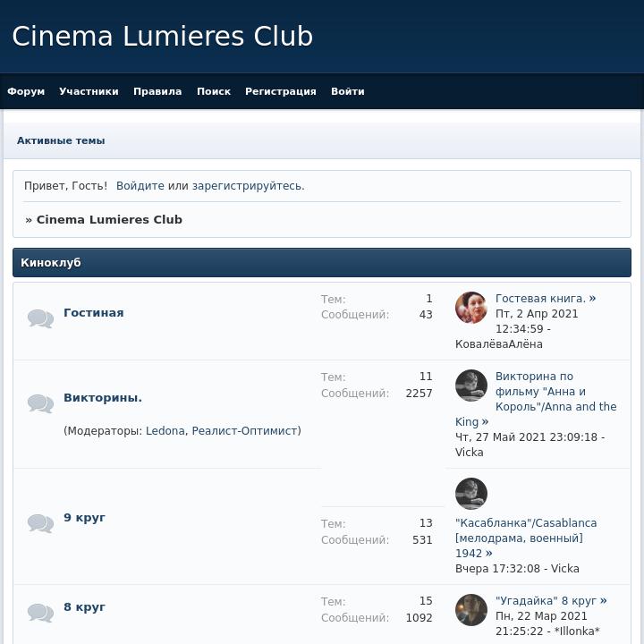Open the 9 круг forum
The height and width of the screenshot is (644, 644).
[84, 518]
